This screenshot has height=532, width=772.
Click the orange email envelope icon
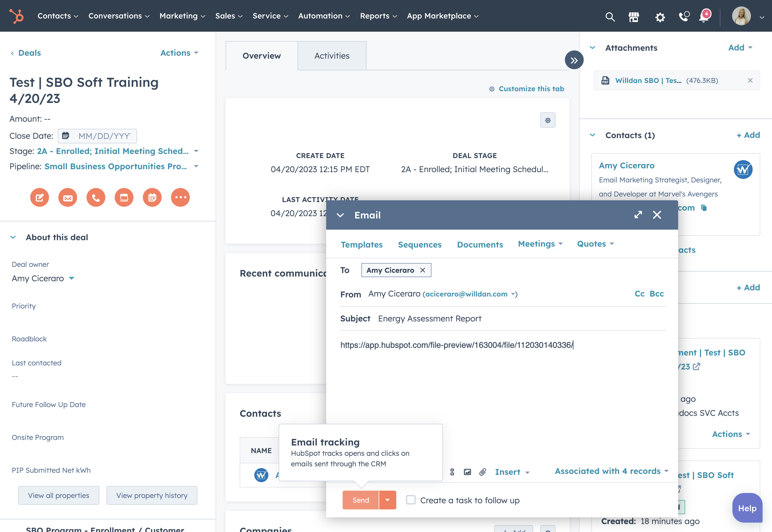pos(68,198)
